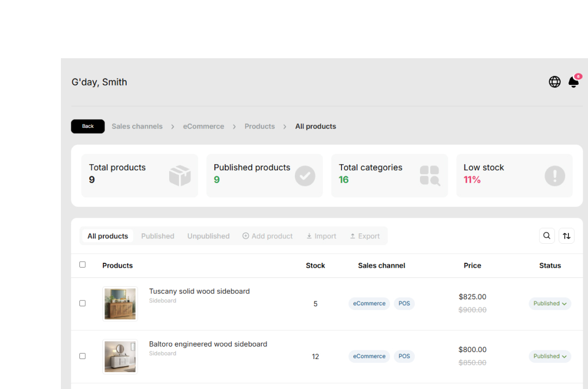Click stock value 5

pyautogui.click(x=315, y=304)
